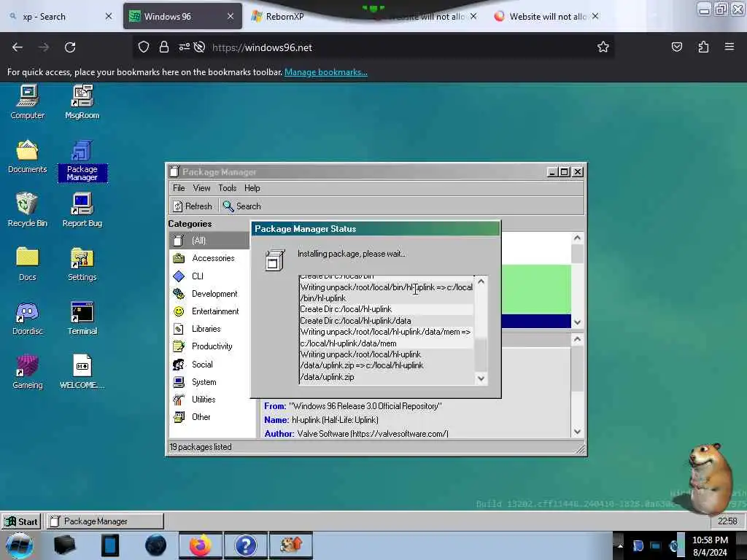
Task: Open the Documents folder icon
Action: (27, 156)
